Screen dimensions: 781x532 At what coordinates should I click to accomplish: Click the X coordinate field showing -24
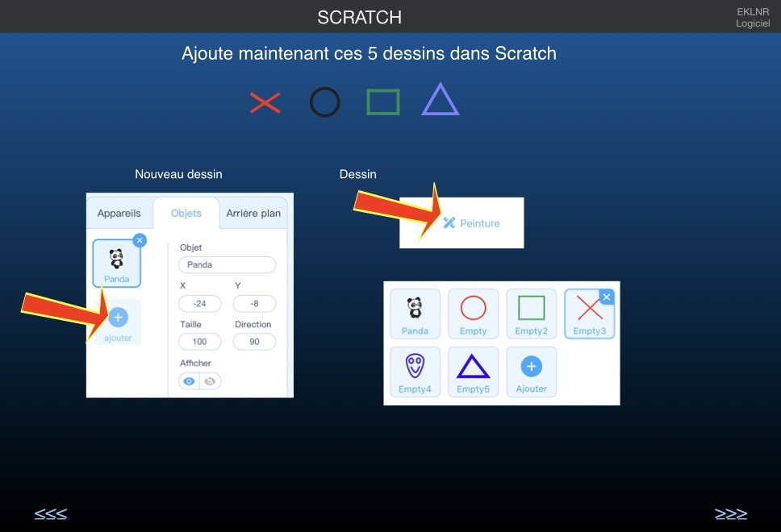200,304
